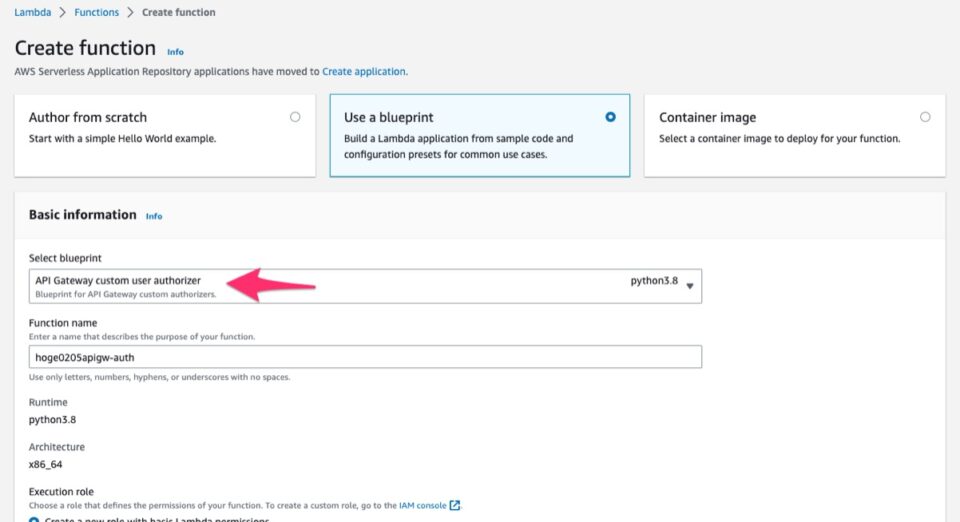Click the Container image card description

point(779,139)
